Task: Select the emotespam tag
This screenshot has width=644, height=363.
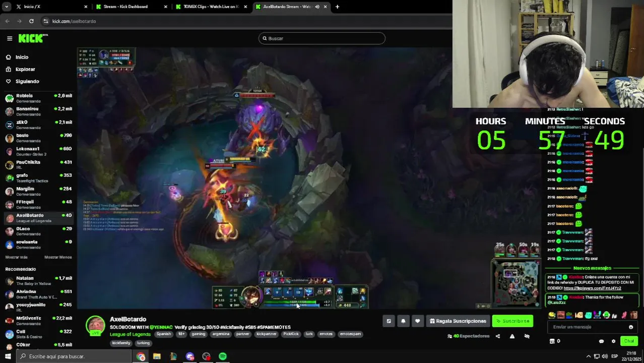Action: pos(350,334)
